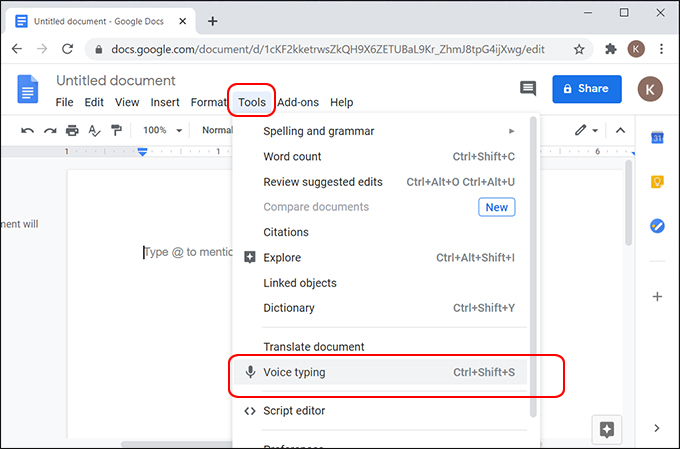
Task: Open Google Calendar side panel
Action: pos(657,138)
